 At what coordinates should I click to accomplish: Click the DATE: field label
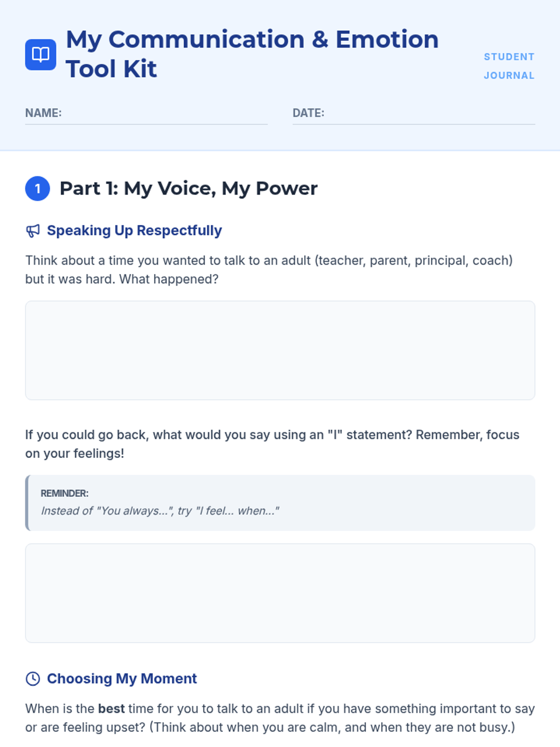[308, 113]
